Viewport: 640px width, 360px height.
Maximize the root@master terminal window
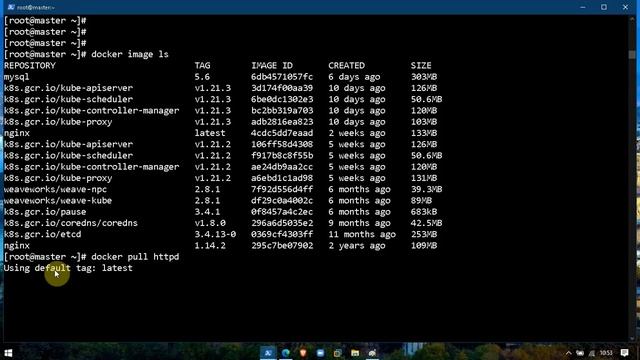604,7
